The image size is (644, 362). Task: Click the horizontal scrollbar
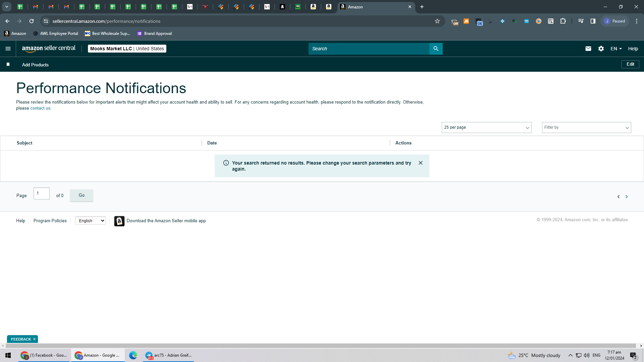pos(320,346)
